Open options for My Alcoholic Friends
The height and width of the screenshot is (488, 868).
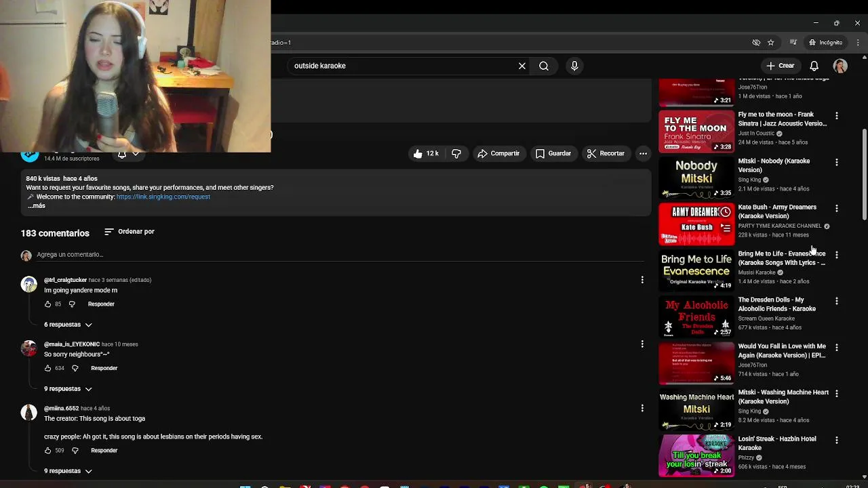tap(837, 301)
